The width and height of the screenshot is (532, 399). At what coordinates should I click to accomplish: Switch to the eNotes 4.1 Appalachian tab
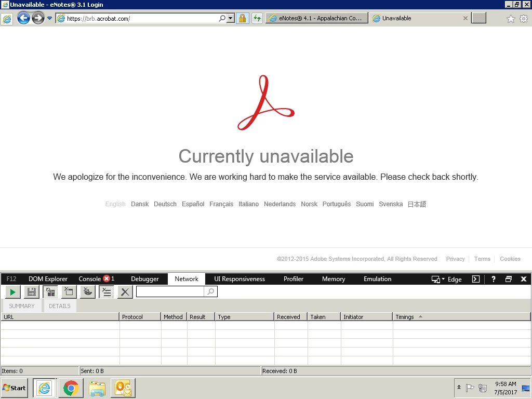pyautogui.click(x=316, y=18)
